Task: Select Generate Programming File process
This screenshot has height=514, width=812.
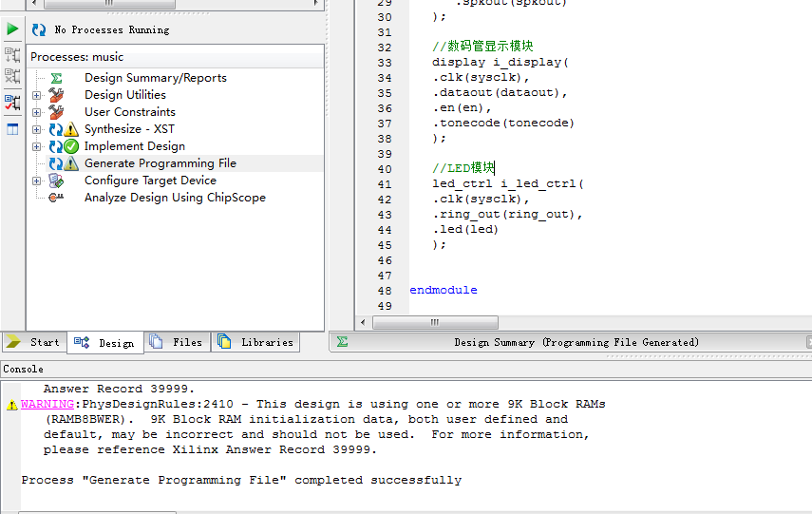Action: tap(160, 163)
